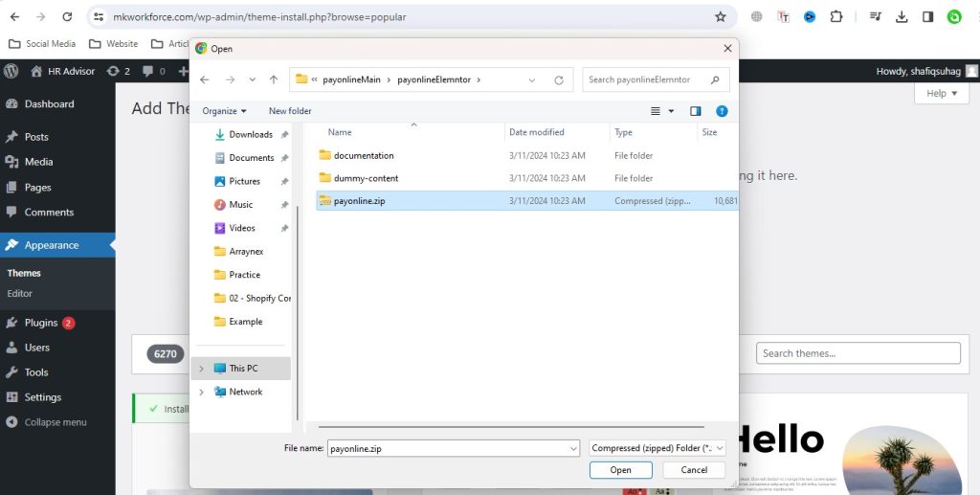Expand the This PC tree node
Image resolution: width=980 pixels, height=495 pixels.
click(201, 369)
